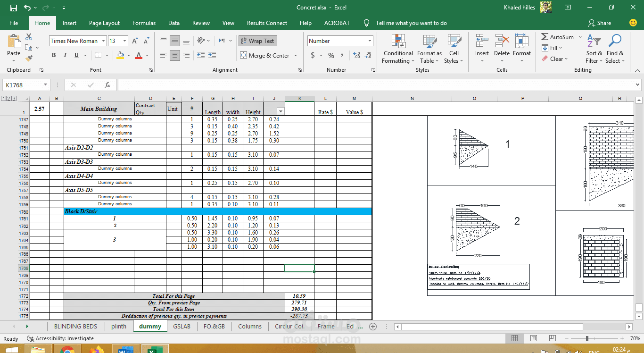This screenshot has width=644, height=353.
Task: Open the font size dropdown
Action: tap(124, 41)
